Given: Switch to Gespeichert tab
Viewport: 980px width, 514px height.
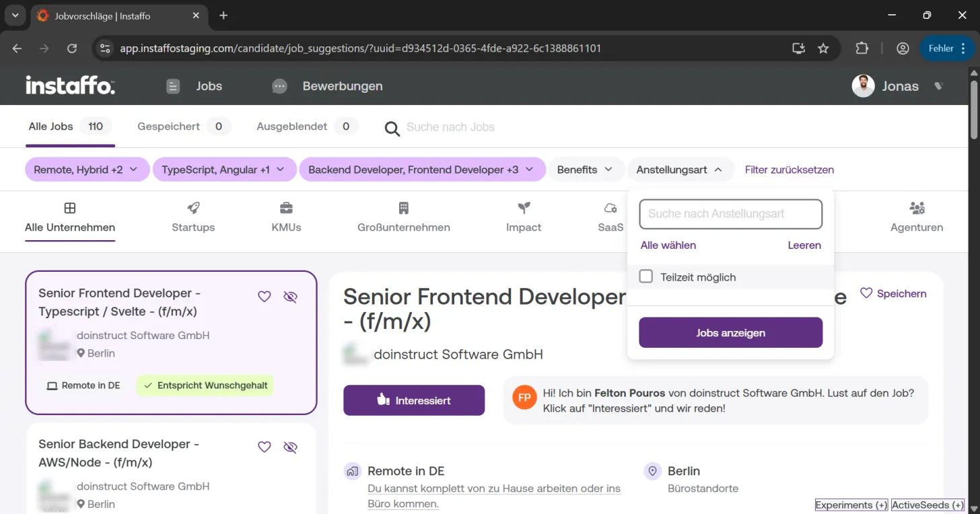Looking at the screenshot, I should click(184, 126).
